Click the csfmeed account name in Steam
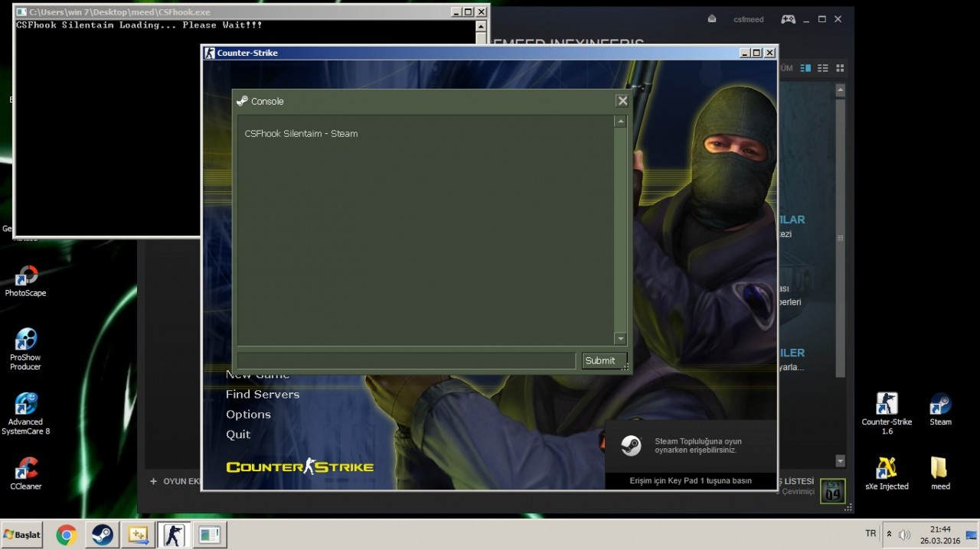 (x=749, y=19)
